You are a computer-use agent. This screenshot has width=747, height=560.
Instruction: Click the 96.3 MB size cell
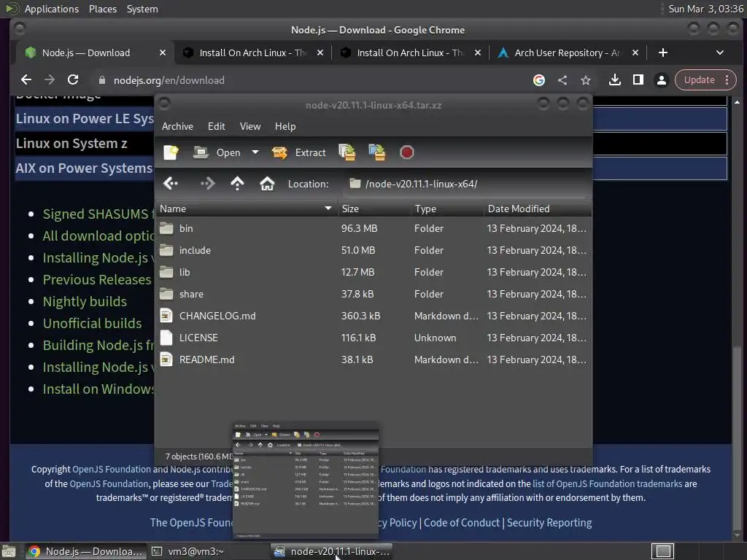[359, 228]
